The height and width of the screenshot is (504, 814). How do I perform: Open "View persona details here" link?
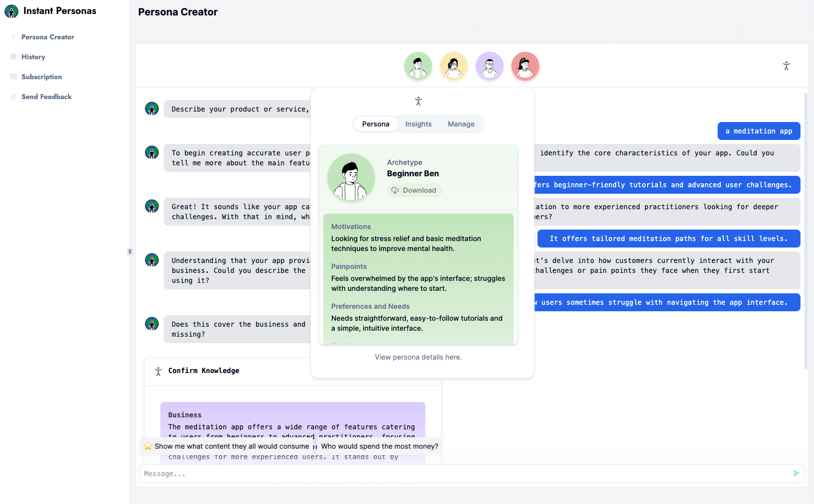418,357
